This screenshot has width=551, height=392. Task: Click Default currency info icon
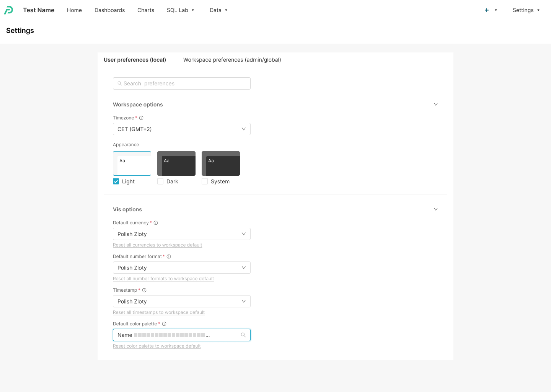(156, 223)
